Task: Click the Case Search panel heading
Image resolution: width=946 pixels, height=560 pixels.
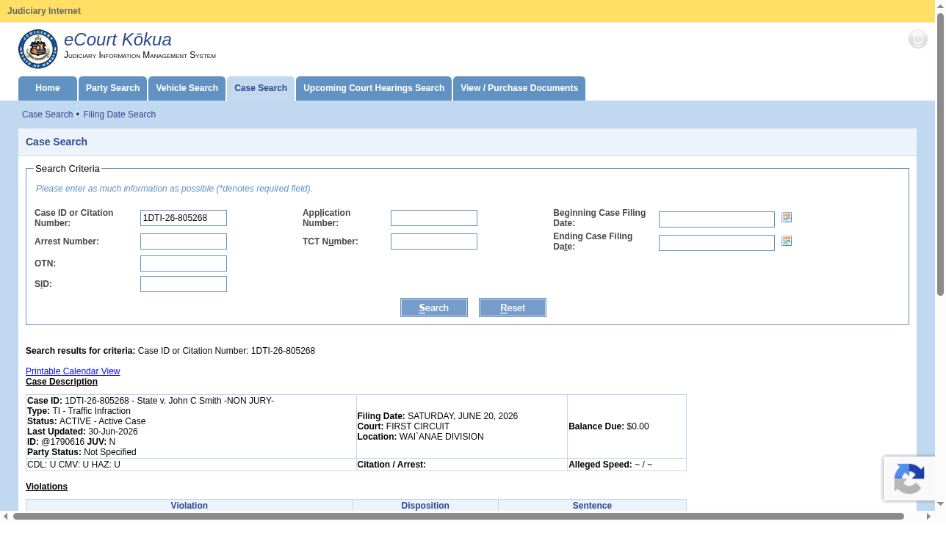Action: [57, 142]
